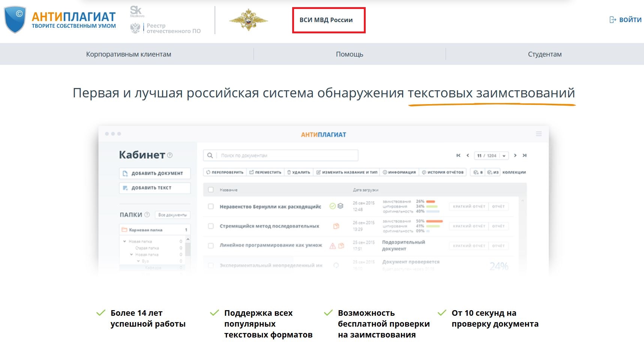The image size is (644, 342).
Task: Click Переместить in the document toolbar
Action: point(265,172)
